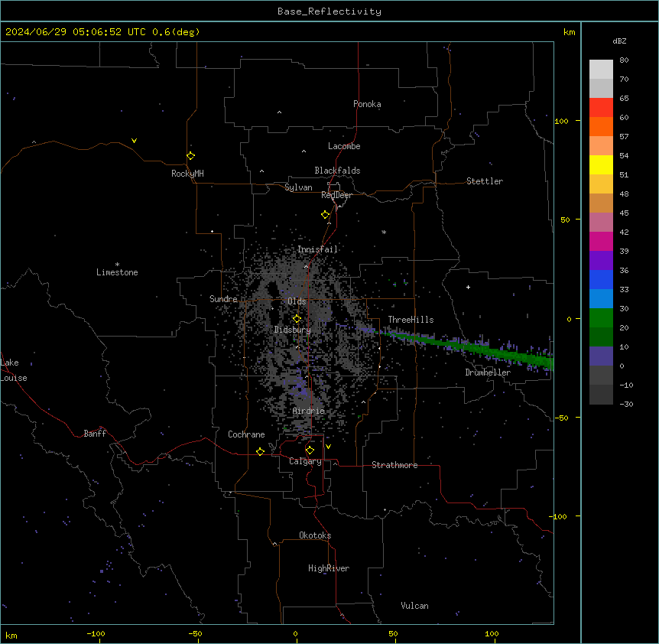The width and height of the screenshot is (659, 644).
Task: Click the ThreeHills label
Action: click(411, 320)
